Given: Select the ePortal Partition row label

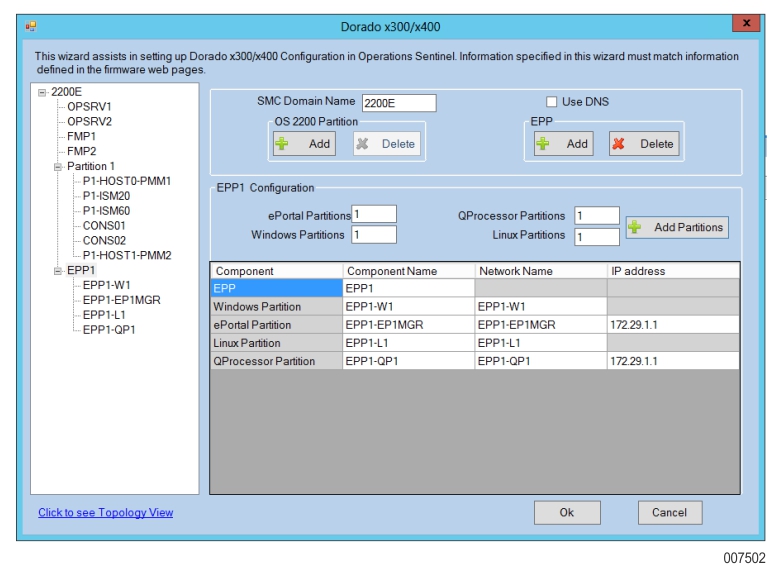Looking at the screenshot, I should pos(277,325).
